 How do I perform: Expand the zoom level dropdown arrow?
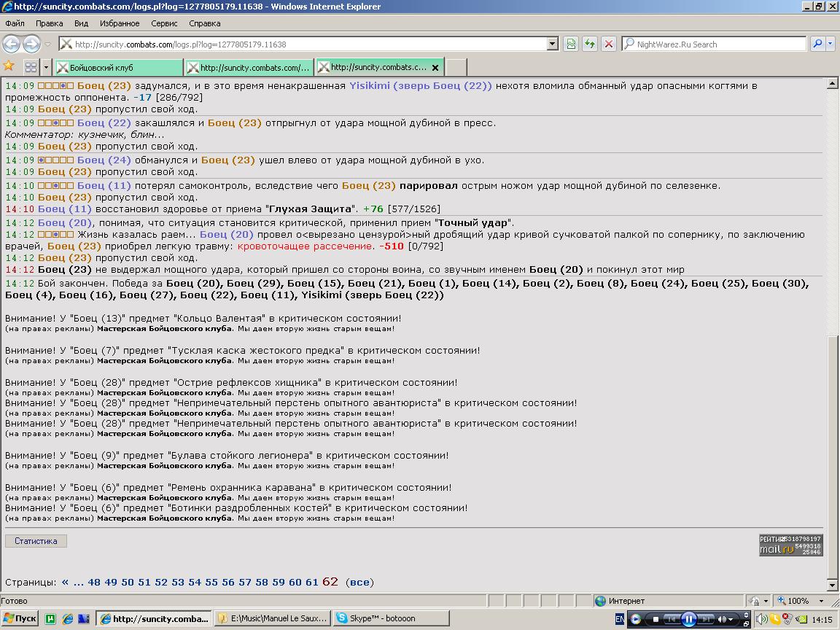pyautogui.click(x=821, y=601)
